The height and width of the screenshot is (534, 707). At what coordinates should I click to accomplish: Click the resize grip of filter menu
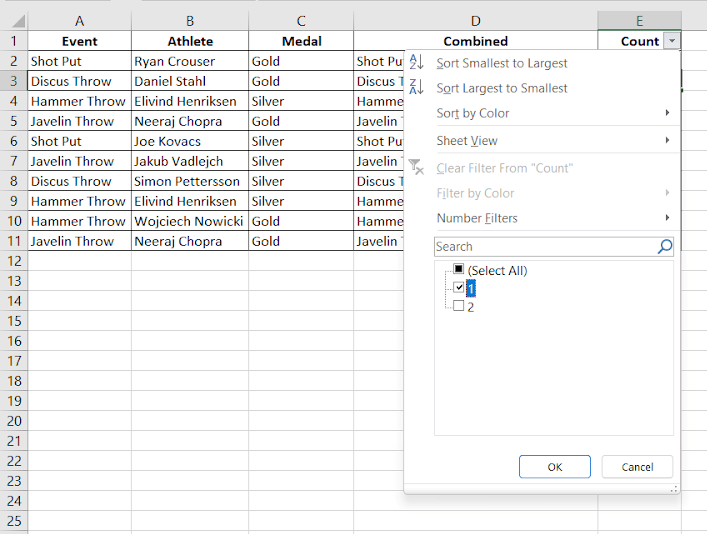(x=674, y=489)
